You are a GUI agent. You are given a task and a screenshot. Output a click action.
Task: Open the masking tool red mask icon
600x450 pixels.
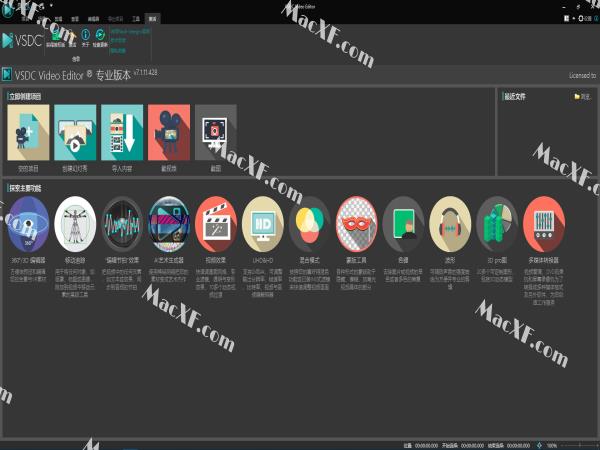[356, 224]
